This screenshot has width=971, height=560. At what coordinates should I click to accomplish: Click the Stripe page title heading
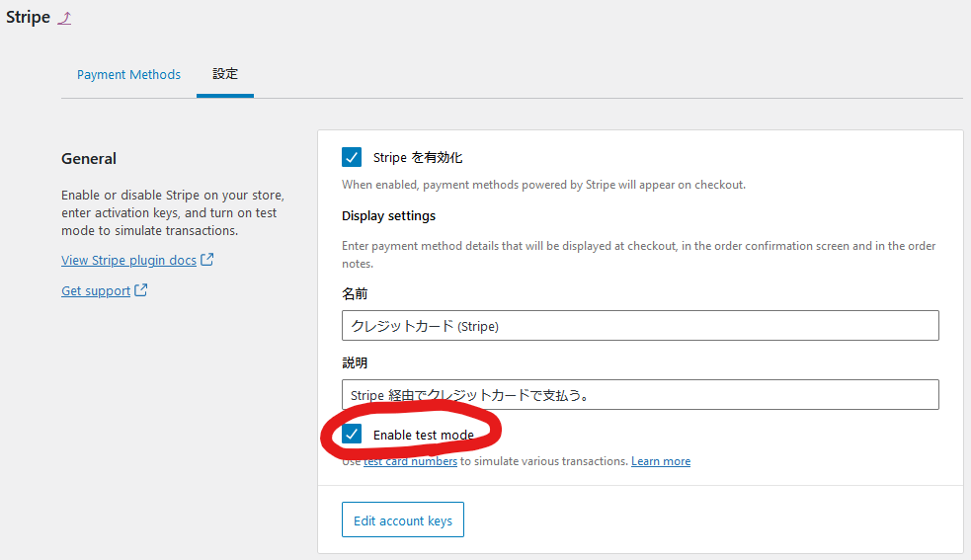tap(29, 18)
